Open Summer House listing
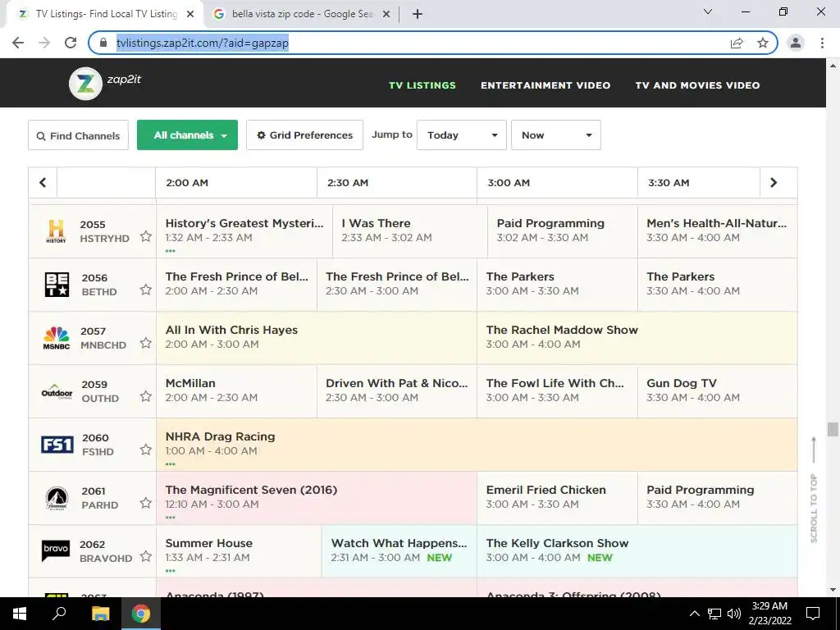 [x=239, y=551]
